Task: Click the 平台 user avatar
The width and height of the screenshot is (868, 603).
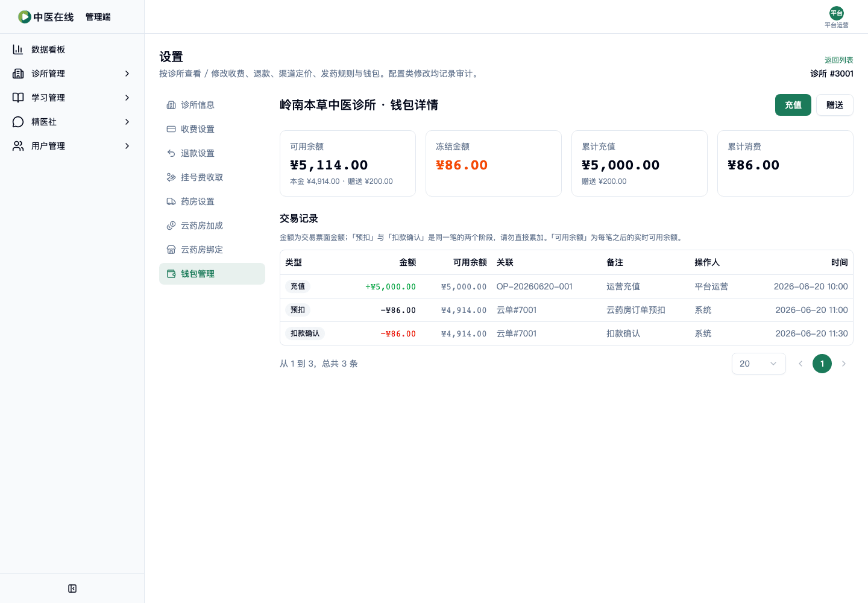Action: 837,13
